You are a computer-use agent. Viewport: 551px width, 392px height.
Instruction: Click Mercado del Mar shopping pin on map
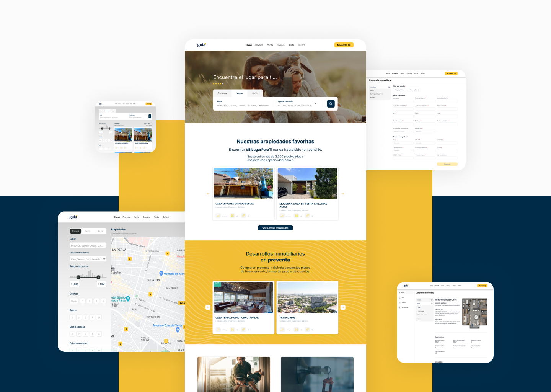[161, 273]
